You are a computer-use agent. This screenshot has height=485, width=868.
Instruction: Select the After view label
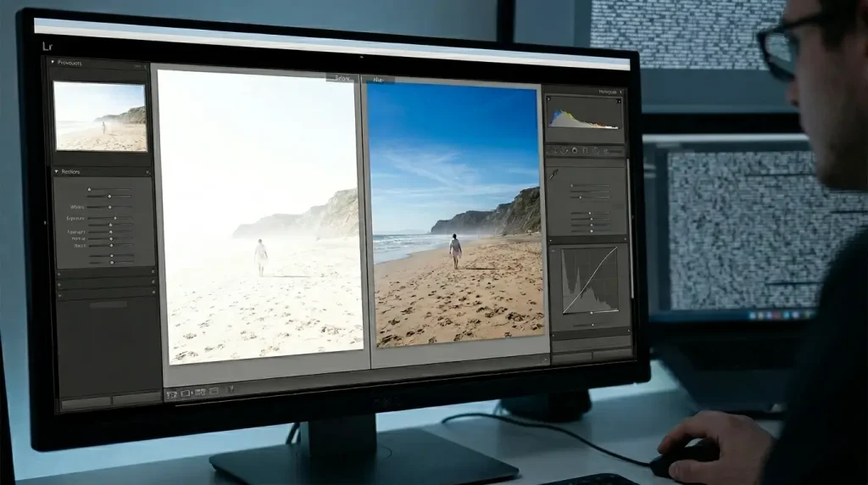coord(378,80)
